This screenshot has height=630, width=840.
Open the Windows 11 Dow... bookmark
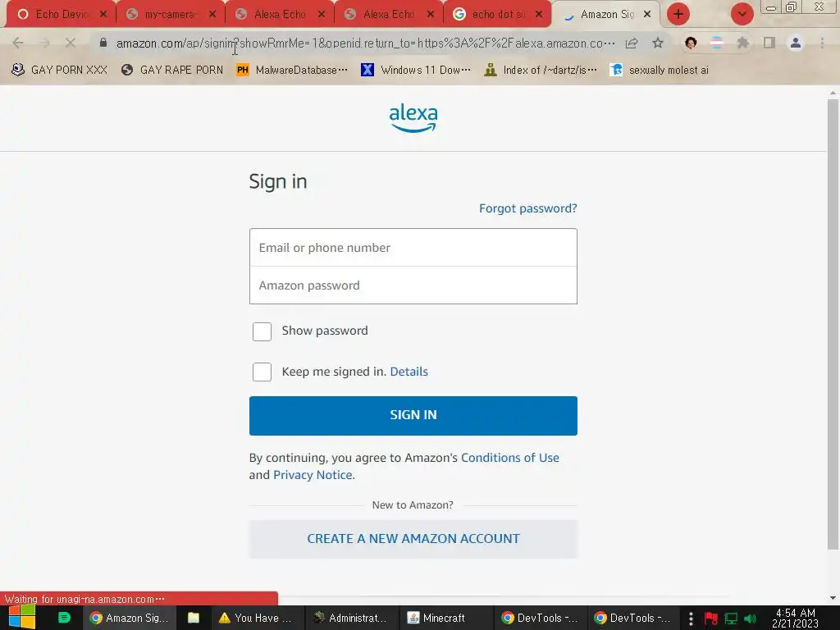tap(416, 70)
